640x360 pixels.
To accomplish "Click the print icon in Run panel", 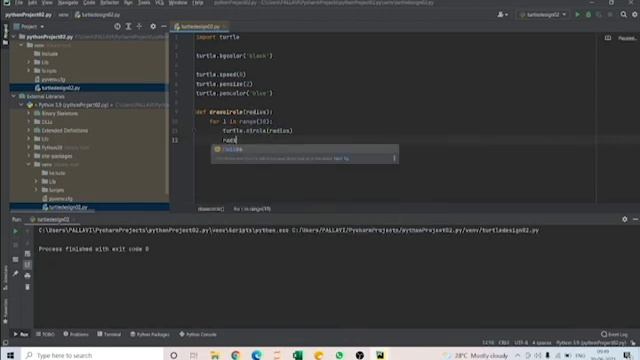I will [x=27, y=276].
